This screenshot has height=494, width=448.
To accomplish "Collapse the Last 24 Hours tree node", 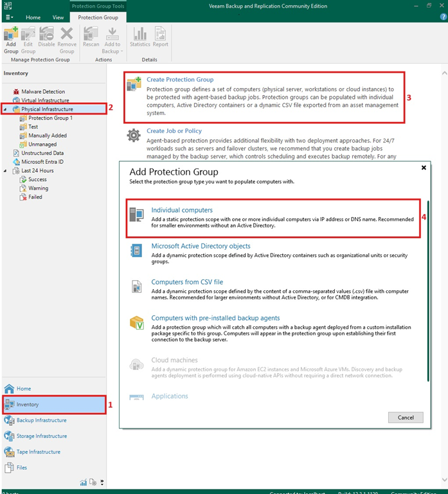I will tap(6, 171).
